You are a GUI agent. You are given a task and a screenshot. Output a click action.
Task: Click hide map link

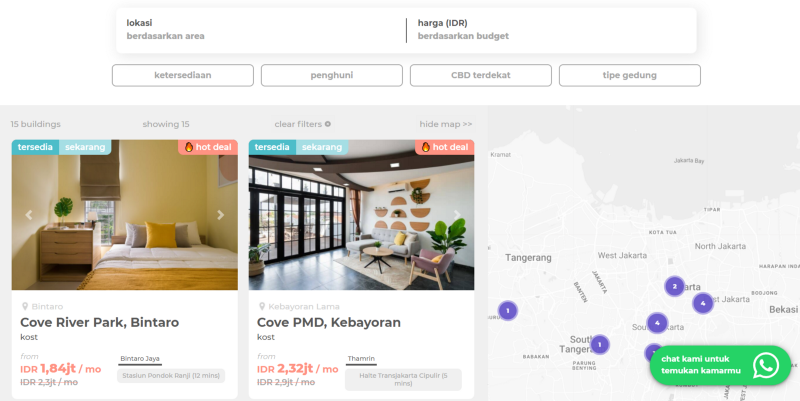pos(445,124)
